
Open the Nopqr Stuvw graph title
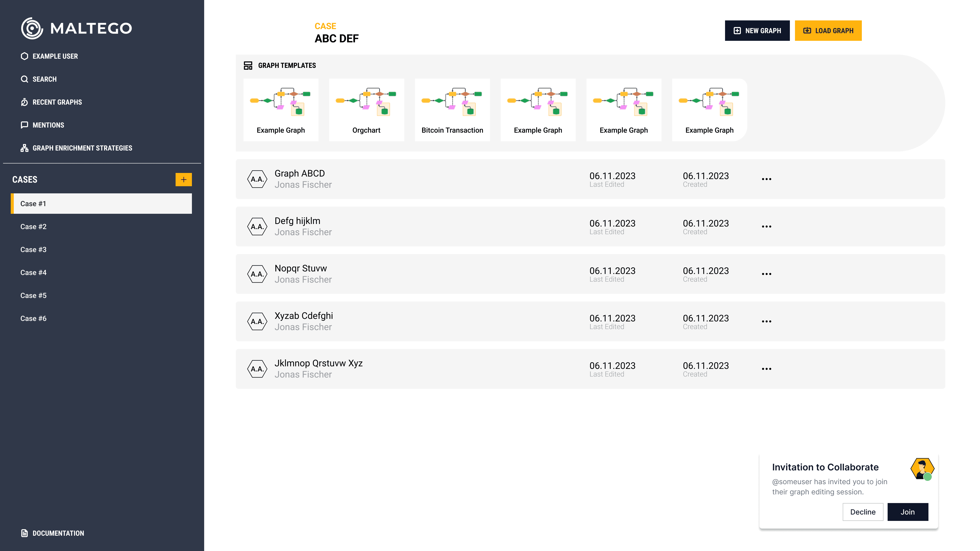301,268
